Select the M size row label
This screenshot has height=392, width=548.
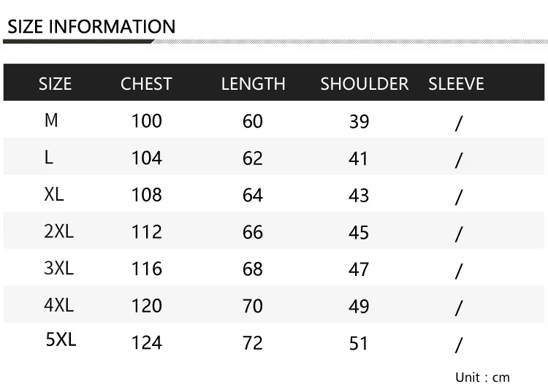click(51, 120)
